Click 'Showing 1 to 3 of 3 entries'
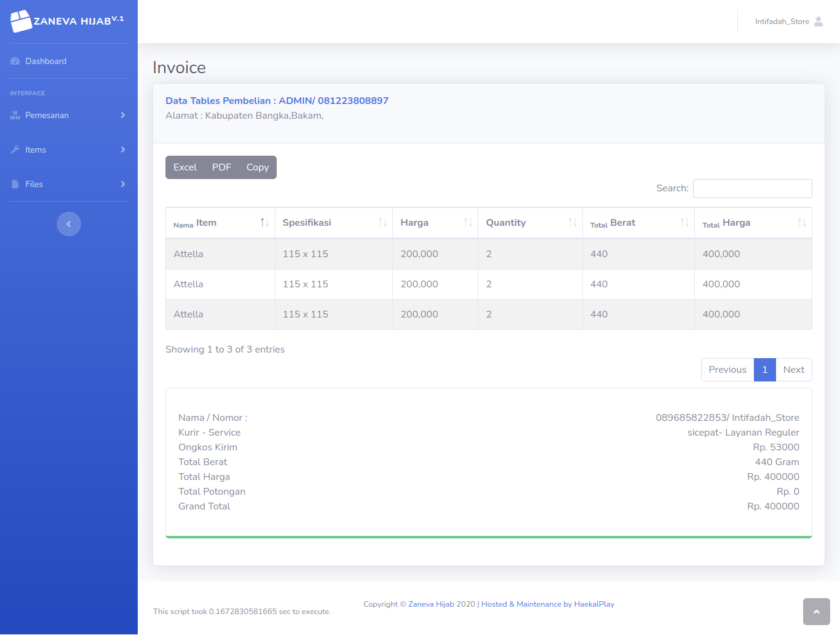The height and width of the screenshot is (635, 840). coord(225,349)
